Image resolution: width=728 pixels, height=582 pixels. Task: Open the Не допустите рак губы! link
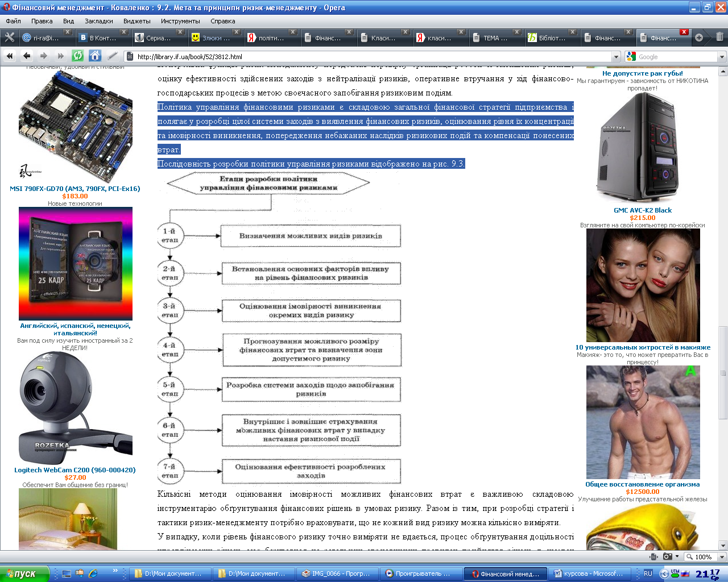tap(643, 73)
